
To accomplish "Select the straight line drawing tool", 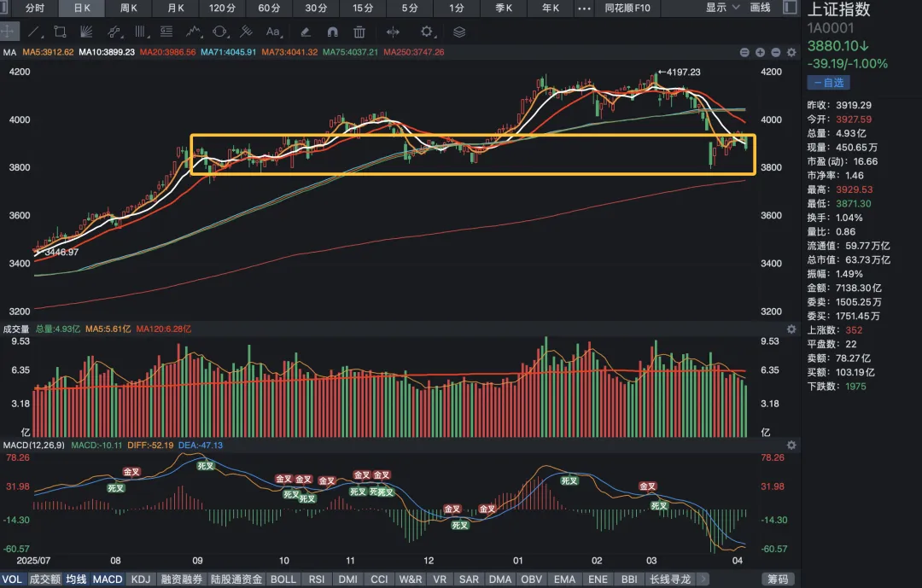I will pyautogui.click(x=34, y=32).
